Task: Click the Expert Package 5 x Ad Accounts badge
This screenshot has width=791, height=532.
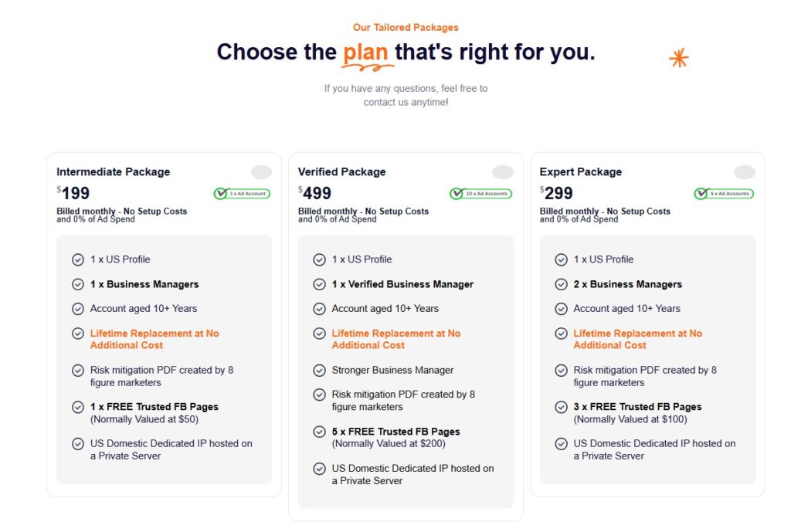Action: coord(724,194)
